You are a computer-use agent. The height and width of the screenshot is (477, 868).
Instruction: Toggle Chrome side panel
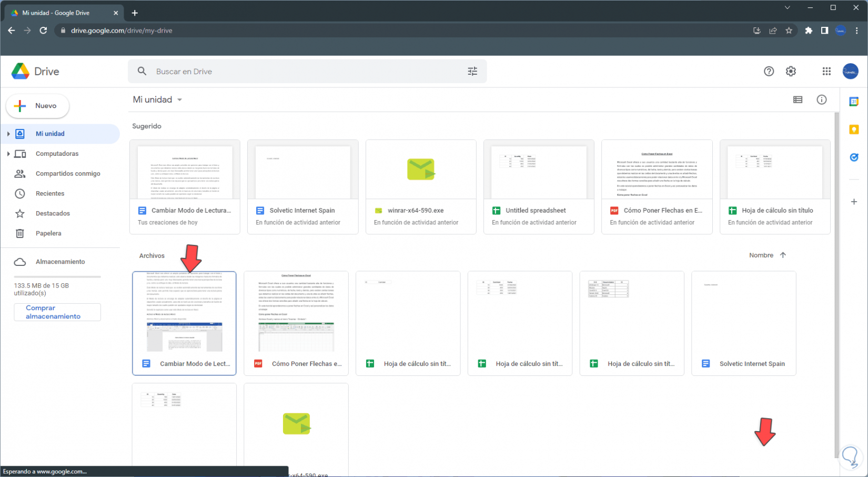[x=824, y=31]
